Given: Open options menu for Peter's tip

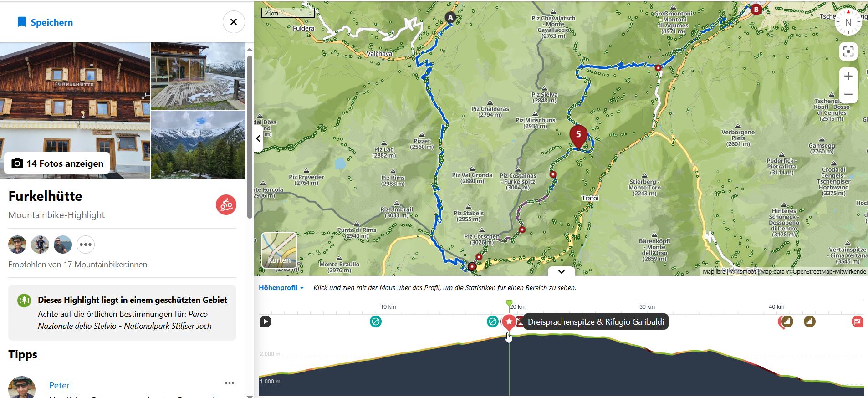Looking at the screenshot, I should click(x=229, y=383).
